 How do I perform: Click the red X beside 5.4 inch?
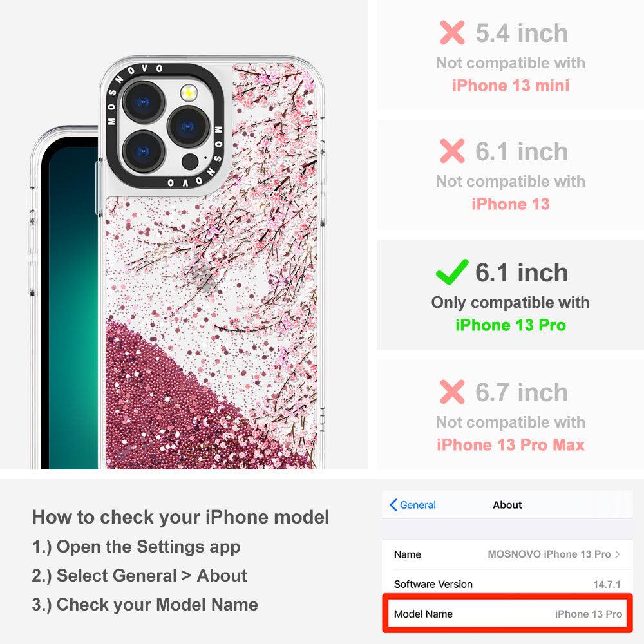coord(452,32)
